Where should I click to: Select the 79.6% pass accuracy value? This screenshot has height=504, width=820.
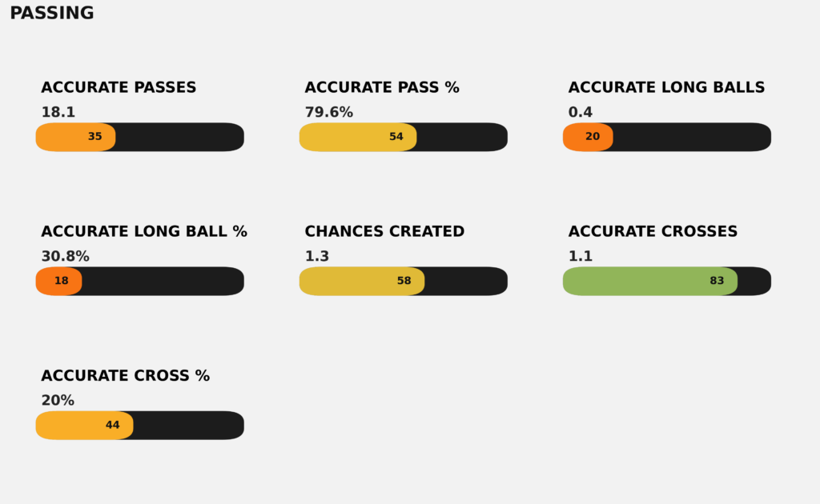[x=328, y=113]
